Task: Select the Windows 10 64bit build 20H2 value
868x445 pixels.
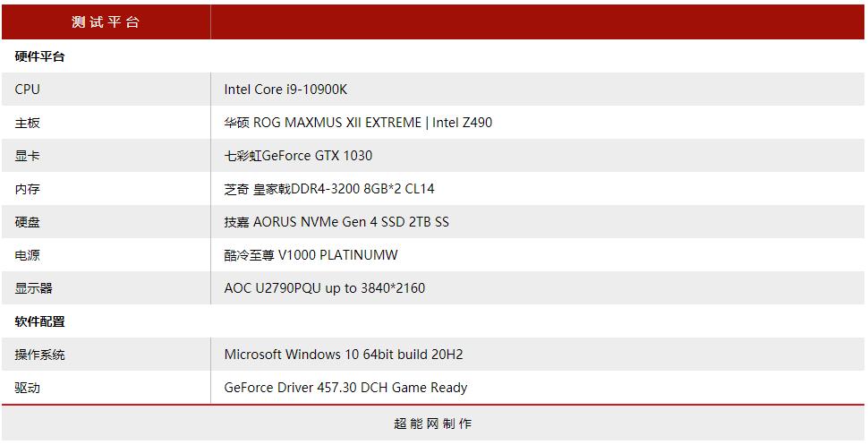Action: (344, 355)
